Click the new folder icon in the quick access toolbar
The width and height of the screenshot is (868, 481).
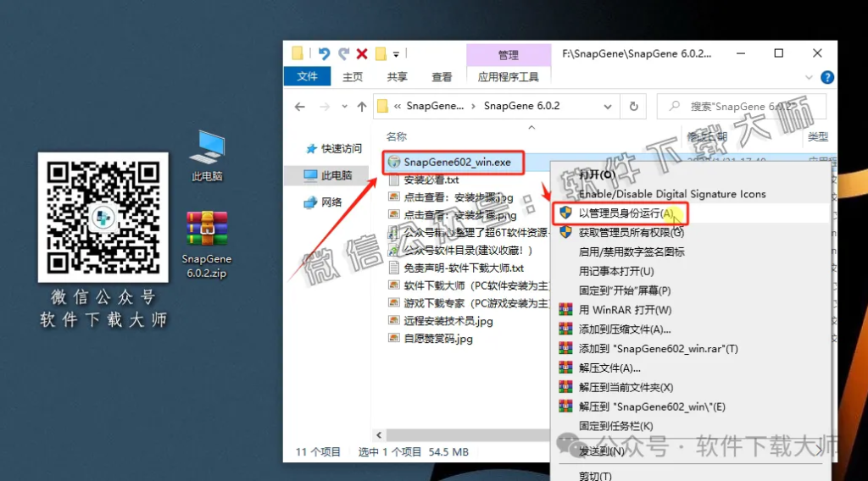click(x=381, y=53)
